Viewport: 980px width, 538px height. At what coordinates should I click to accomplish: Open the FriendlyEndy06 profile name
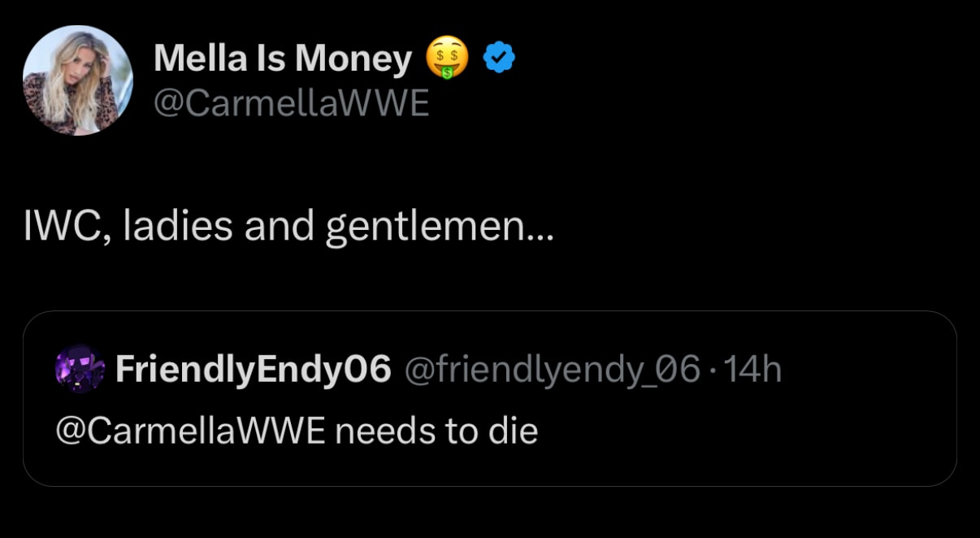[254, 370]
